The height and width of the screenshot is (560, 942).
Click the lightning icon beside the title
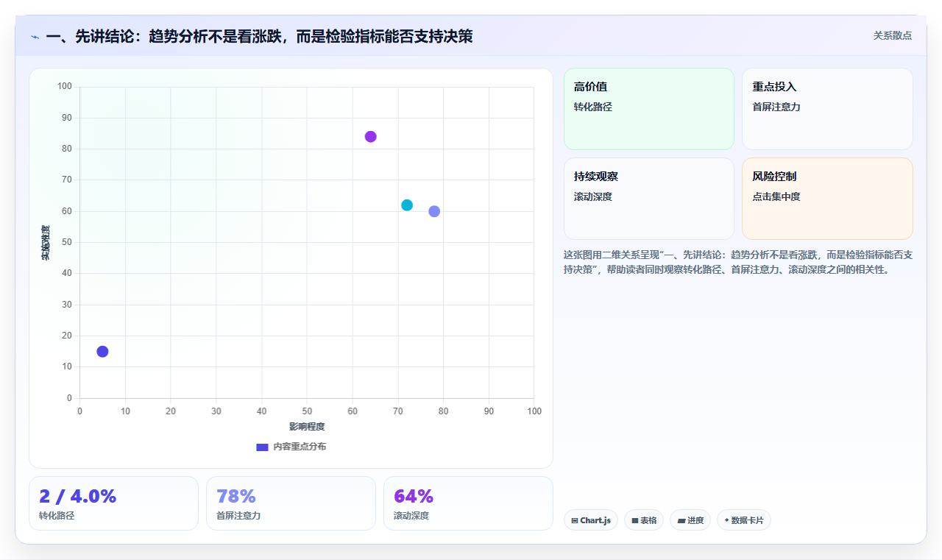(35, 37)
